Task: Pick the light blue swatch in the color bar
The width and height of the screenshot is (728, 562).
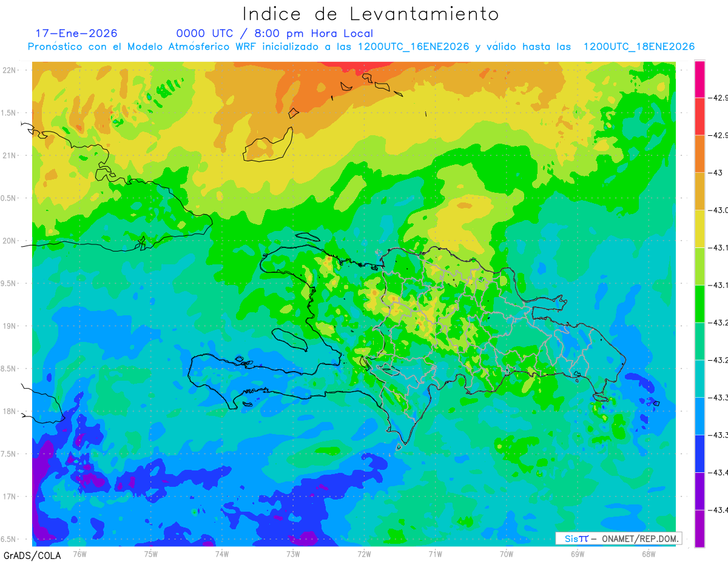Action: tap(699, 416)
